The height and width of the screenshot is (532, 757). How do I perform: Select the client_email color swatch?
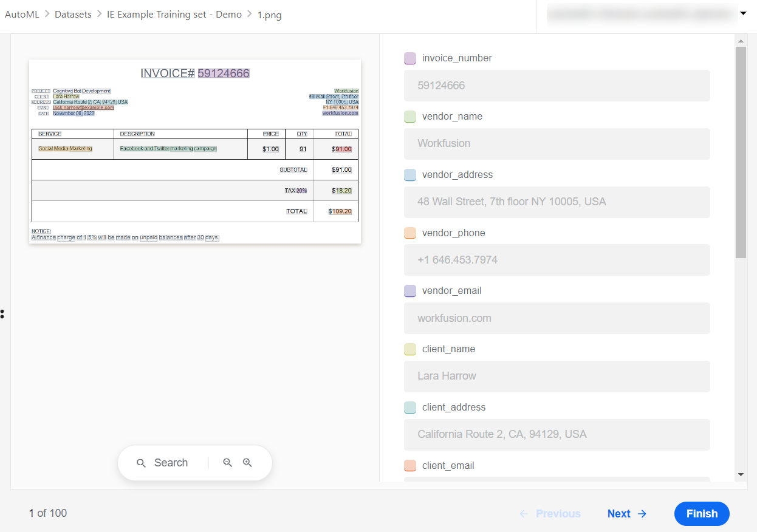(x=410, y=466)
